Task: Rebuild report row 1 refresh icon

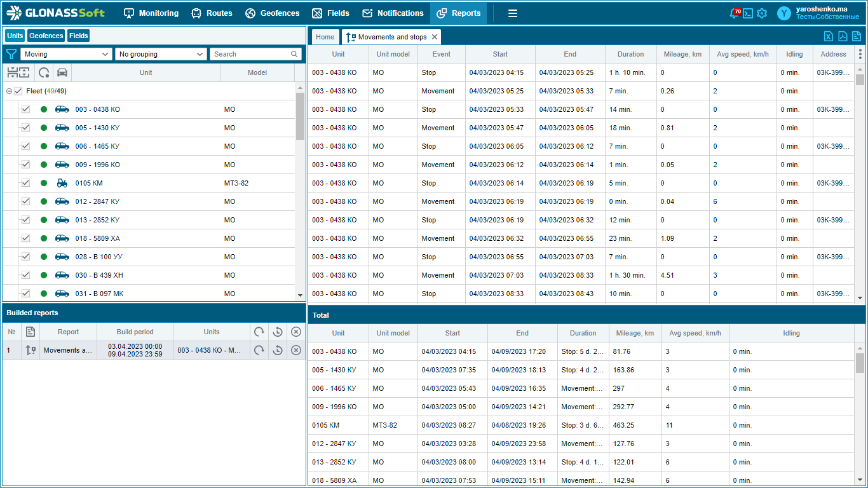Action: 259,350
